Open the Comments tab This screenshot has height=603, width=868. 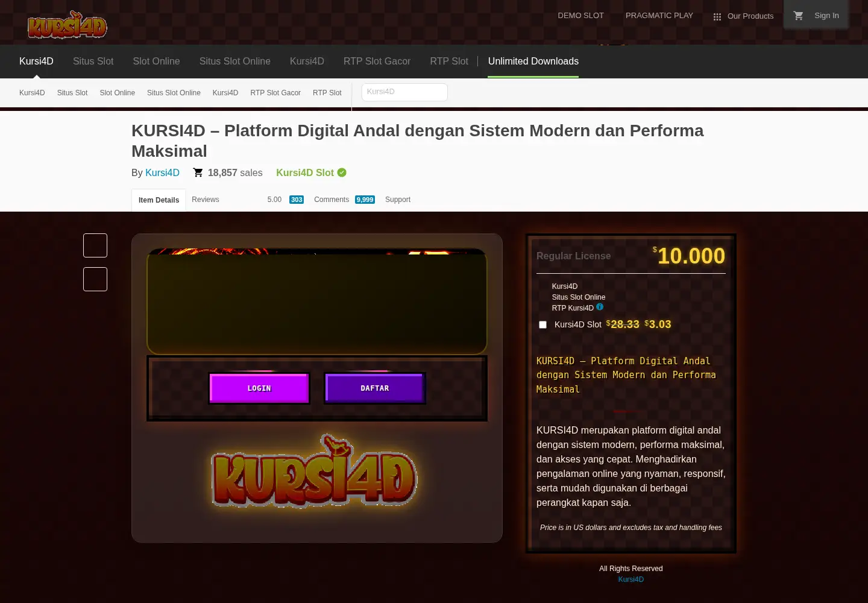tap(332, 200)
